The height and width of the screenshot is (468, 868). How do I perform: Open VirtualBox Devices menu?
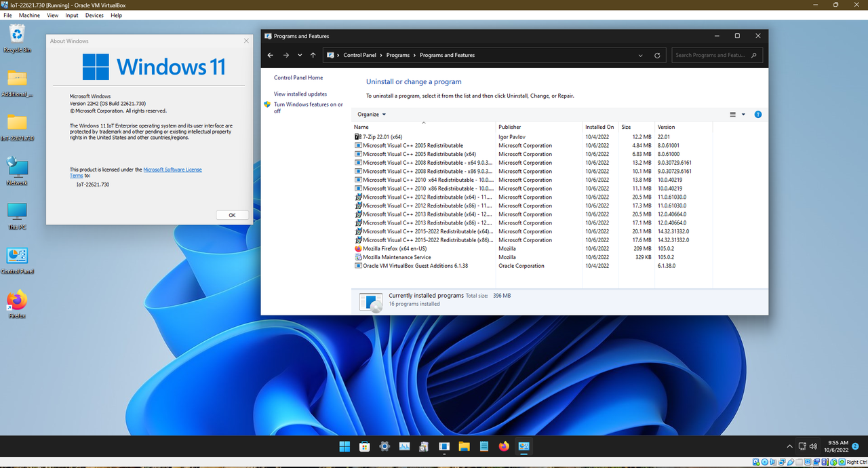[94, 15]
